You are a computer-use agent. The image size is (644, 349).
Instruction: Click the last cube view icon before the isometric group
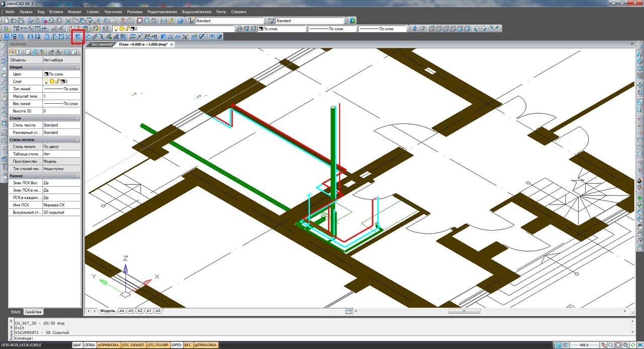(467, 29)
